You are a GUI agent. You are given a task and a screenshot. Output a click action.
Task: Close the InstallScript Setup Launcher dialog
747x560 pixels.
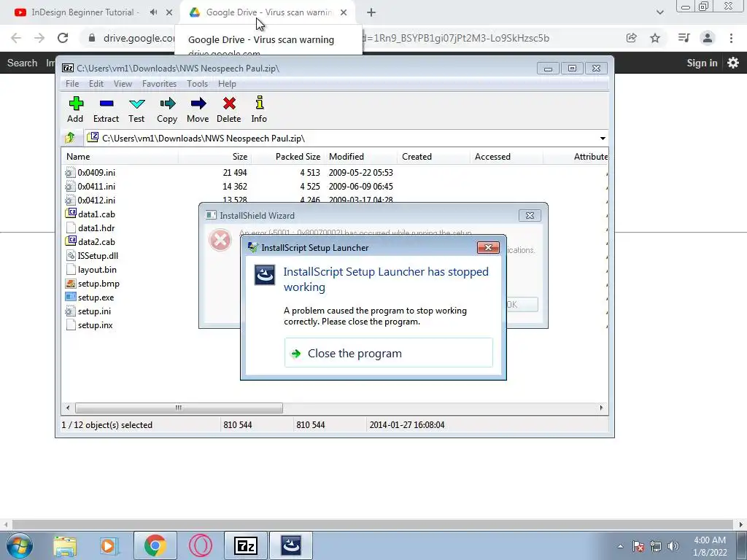488,248
